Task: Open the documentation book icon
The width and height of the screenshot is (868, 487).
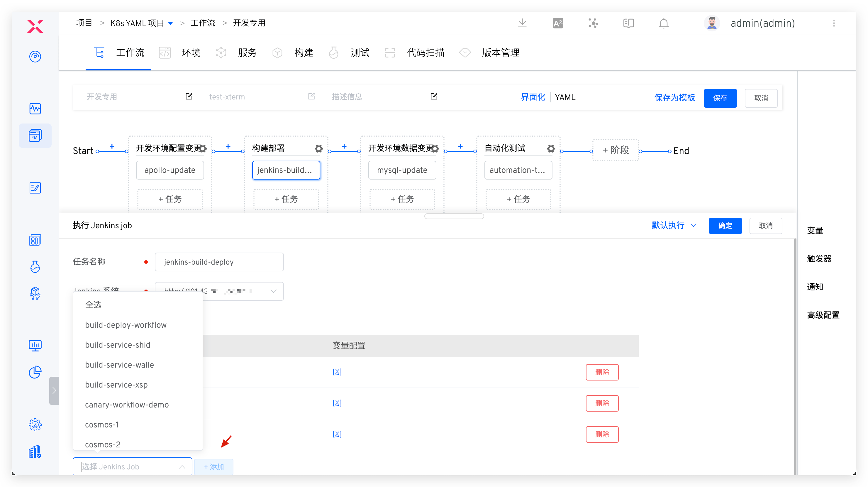Action: 628,23
